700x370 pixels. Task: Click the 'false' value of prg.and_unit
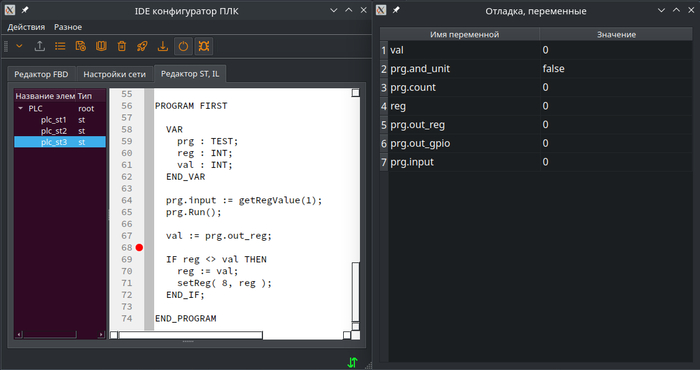coord(554,69)
